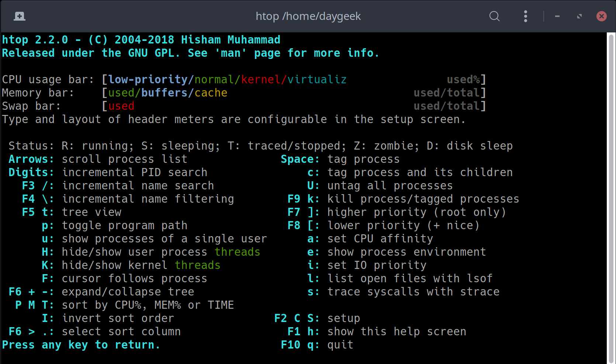Close the htop terminal window
The width and height of the screenshot is (616, 364).
pos(602,16)
